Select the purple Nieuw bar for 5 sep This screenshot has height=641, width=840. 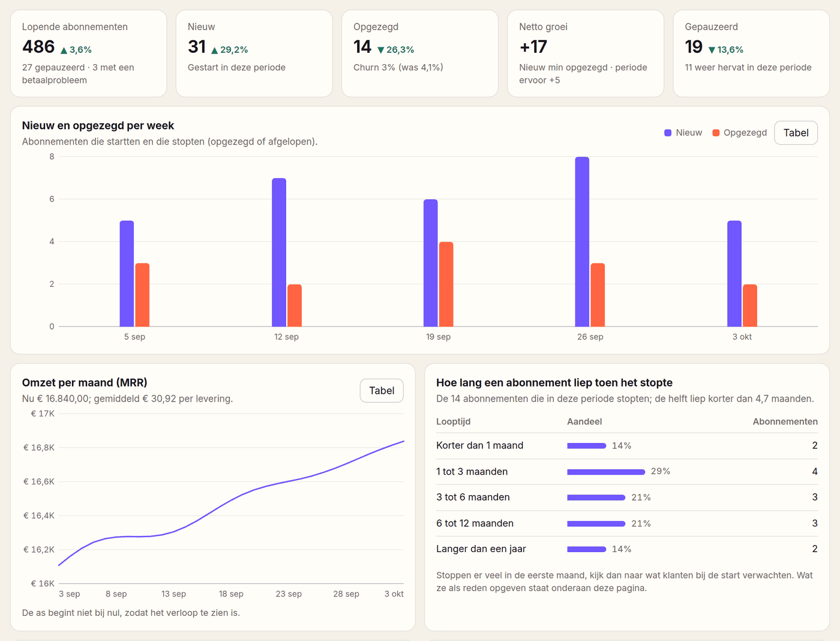coord(127,274)
